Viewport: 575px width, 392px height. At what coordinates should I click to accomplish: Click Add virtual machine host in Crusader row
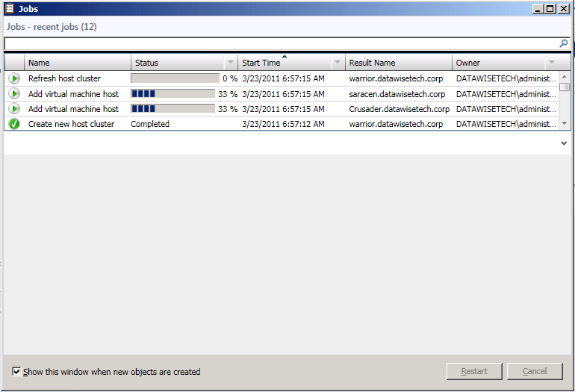pyautogui.click(x=73, y=109)
